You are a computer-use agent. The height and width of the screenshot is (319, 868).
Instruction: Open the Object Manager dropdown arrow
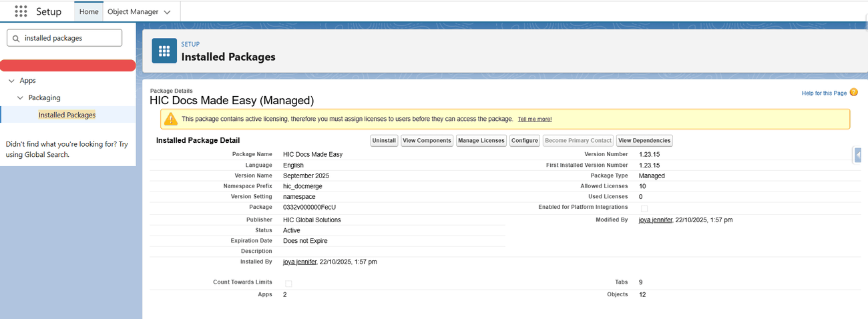tap(167, 12)
